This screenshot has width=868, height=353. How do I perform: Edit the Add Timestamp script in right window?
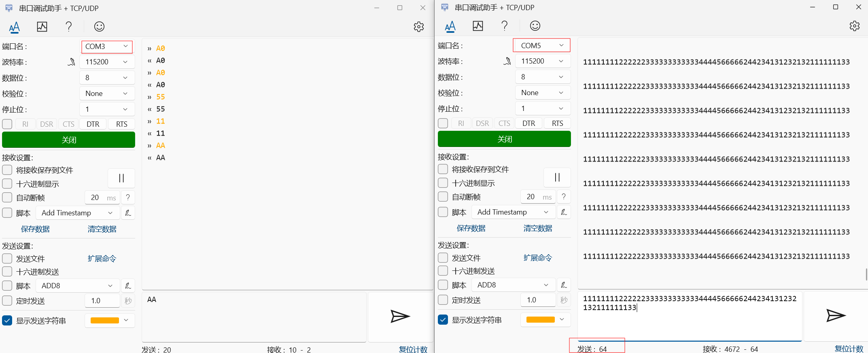564,212
